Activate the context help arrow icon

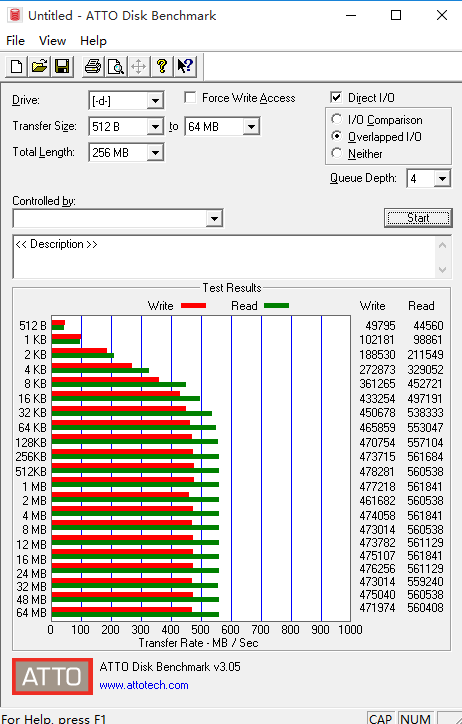(x=185, y=67)
